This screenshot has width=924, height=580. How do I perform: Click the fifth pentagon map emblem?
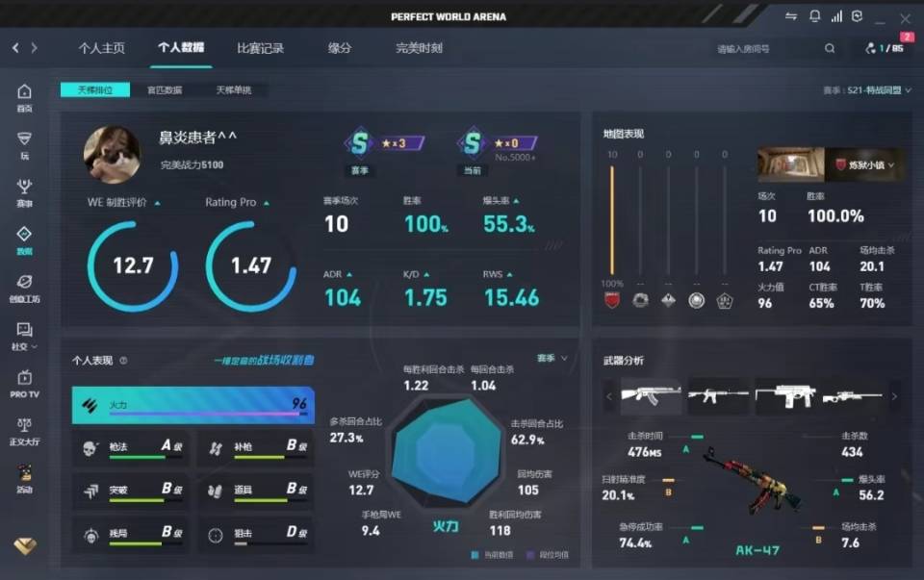724,301
